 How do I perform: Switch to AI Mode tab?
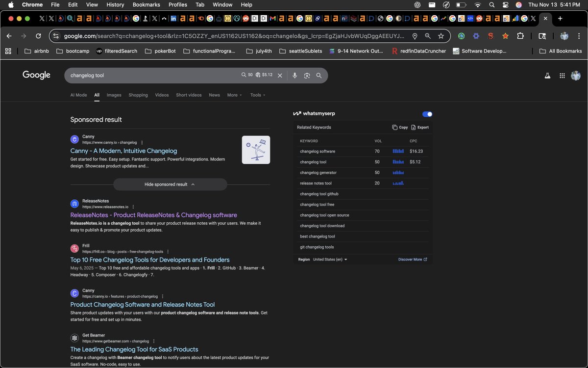78,95
